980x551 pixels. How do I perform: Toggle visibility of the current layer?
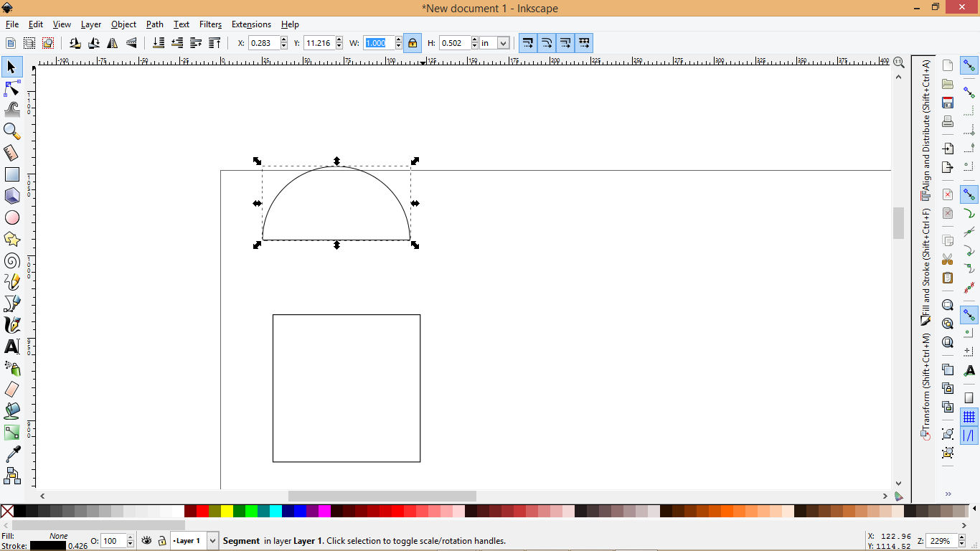tap(146, 541)
